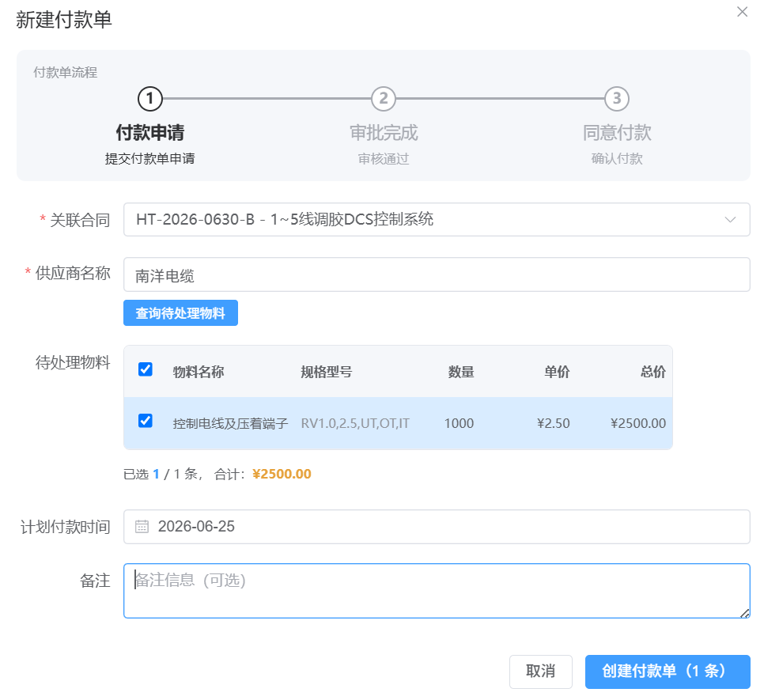The width and height of the screenshot is (764, 700).
Task: Click 创建付款单（1 条） button
Action: 668,672
